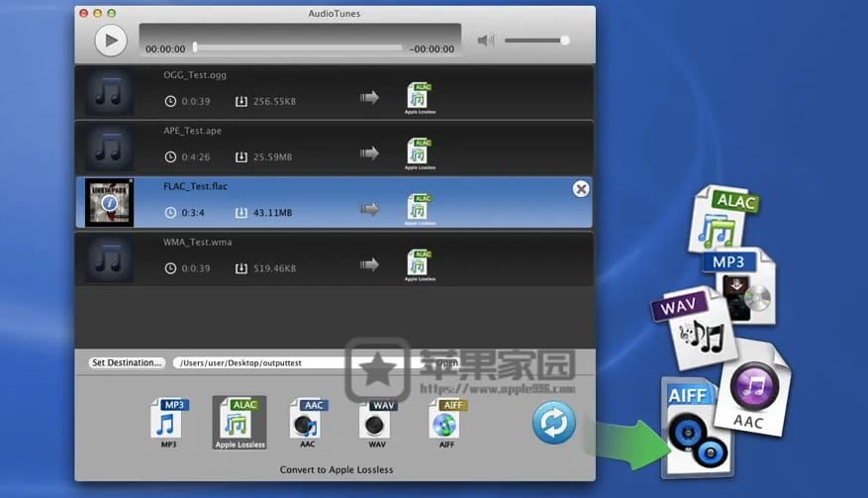Click the ALAC output icon for OGG_Test.ogg
Image resolution: width=868 pixels, height=498 pixels.
coord(420,97)
